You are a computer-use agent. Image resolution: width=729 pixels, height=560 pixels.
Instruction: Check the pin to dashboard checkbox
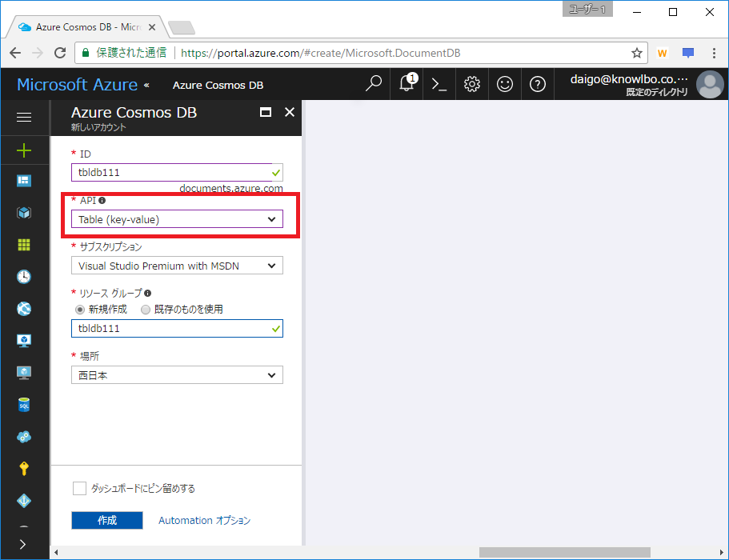point(79,489)
